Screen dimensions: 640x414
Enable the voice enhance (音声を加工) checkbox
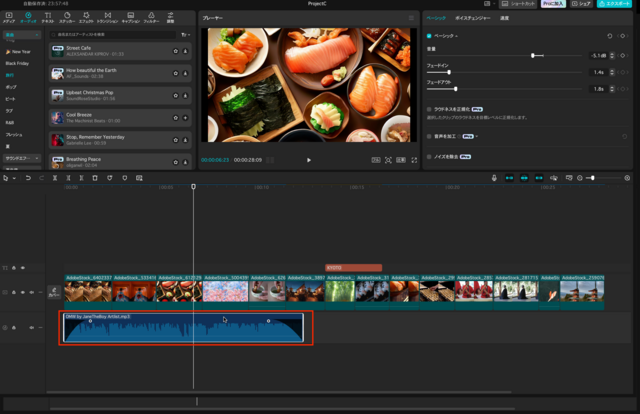[x=429, y=136]
